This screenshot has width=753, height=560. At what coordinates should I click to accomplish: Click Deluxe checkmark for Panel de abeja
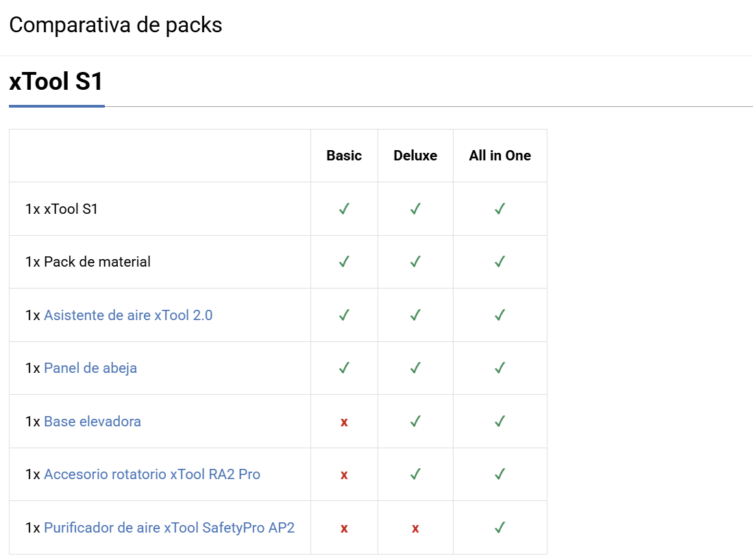(415, 368)
